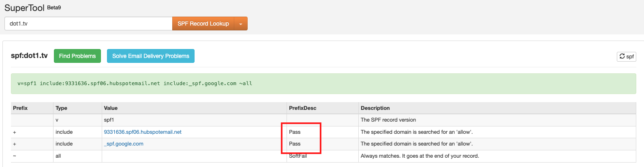Click the Find Problems button

77,56
